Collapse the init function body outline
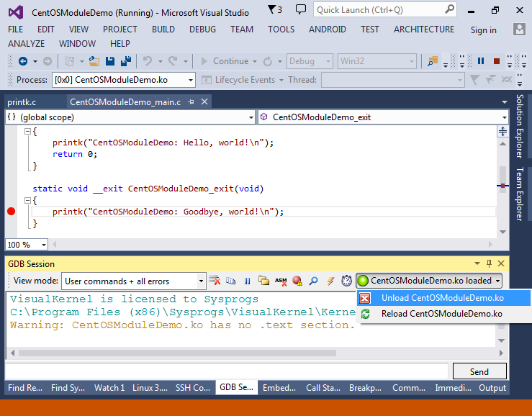532x416 pixels. pos(28,131)
